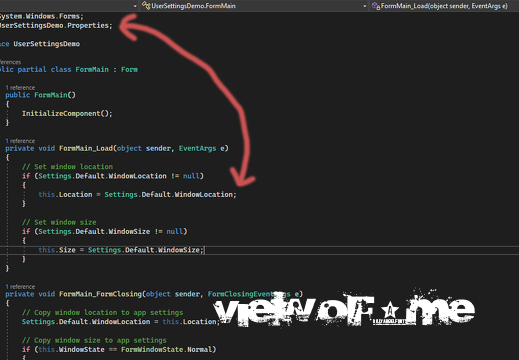This screenshot has height=360, width=519.
Task: Click EventArgs in the FormMain_Load signature
Action: pyautogui.click(x=197, y=148)
